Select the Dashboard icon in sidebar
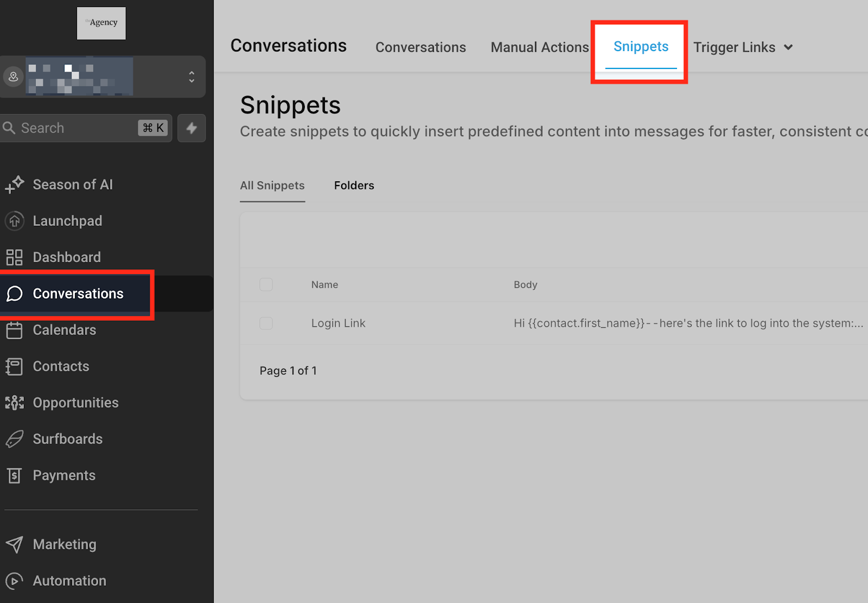 tap(15, 257)
